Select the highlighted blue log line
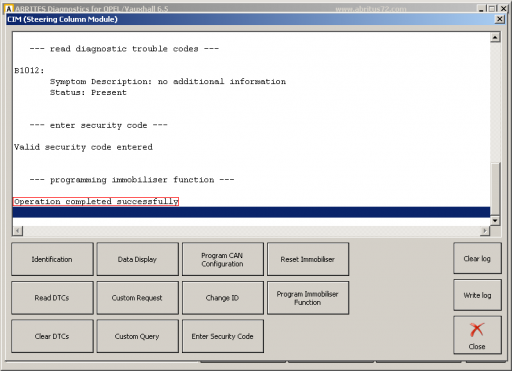 pyautogui.click(x=251, y=212)
